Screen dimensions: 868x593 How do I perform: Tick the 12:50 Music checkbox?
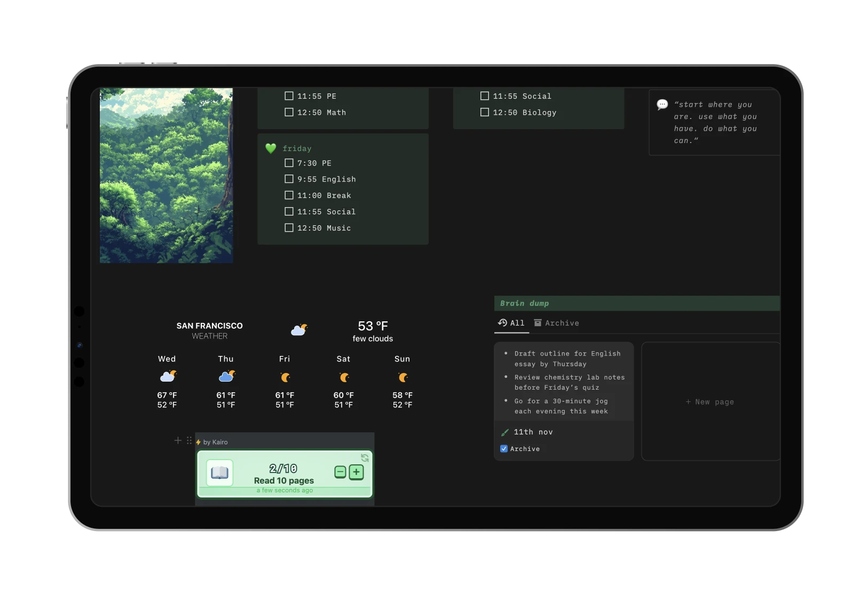[289, 228]
